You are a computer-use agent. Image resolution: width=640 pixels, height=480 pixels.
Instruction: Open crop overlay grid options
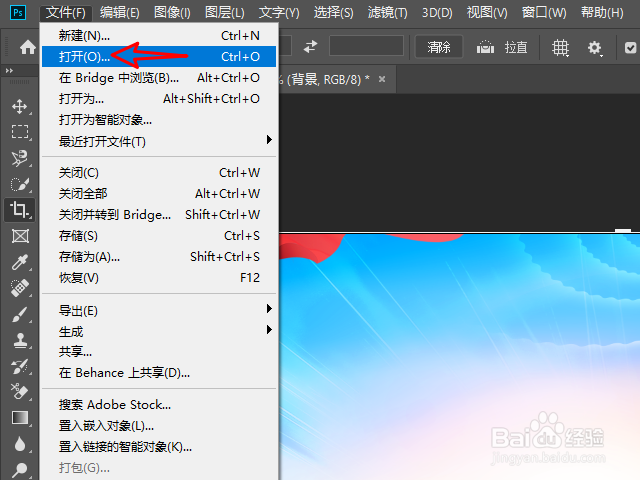560,48
